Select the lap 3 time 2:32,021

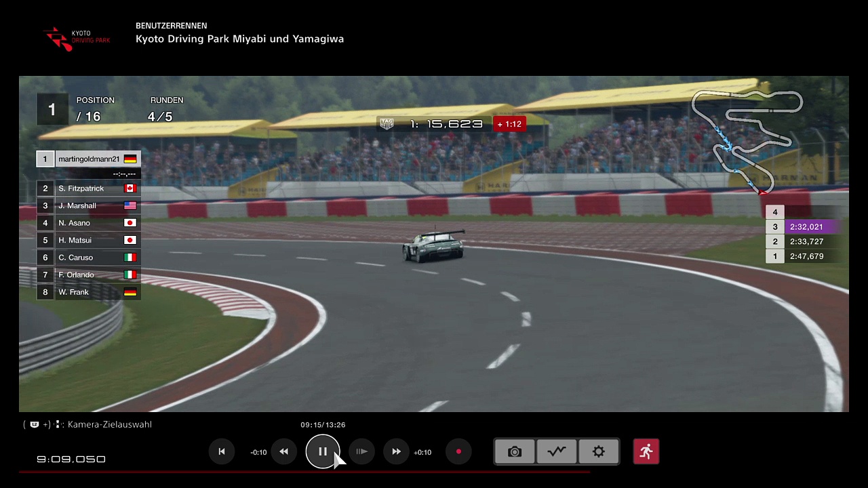pyautogui.click(x=806, y=227)
